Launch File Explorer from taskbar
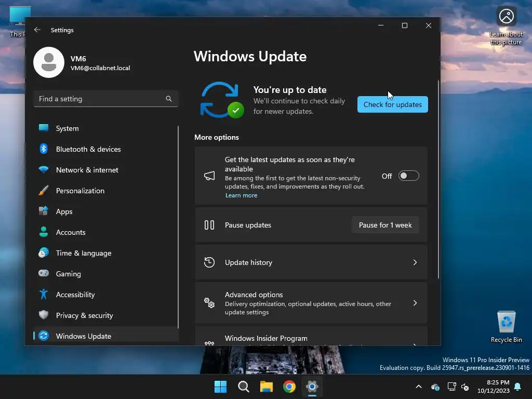Viewport: 532px width, 399px height. pyautogui.click(x=267, y=387)
